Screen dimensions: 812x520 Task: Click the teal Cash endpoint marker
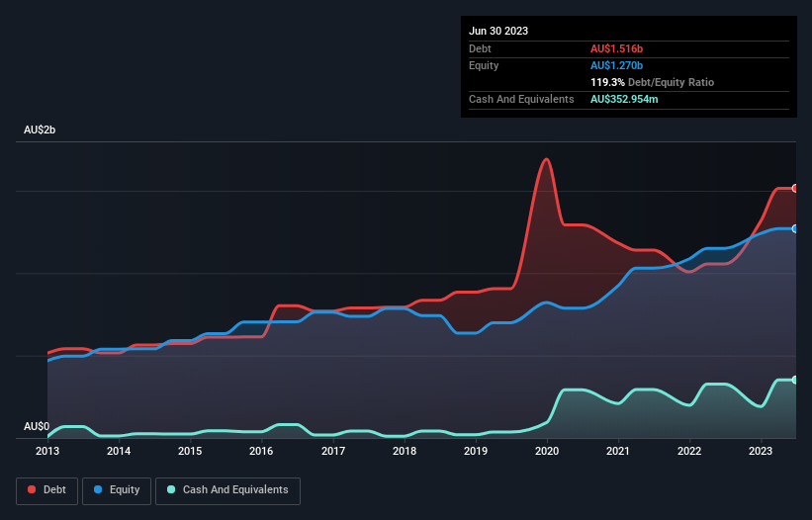coord(795,380)
